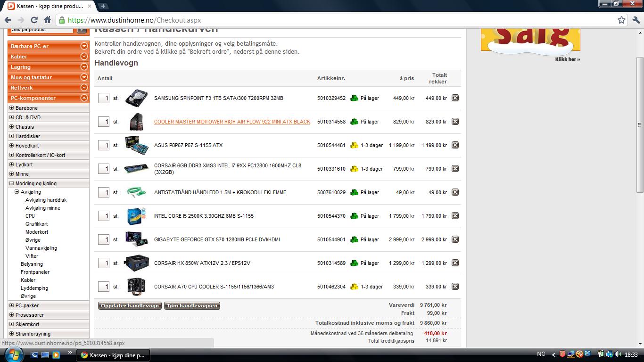
Task: Delete the ASUS P8P67 row using X icon
Action: [455, 145]
